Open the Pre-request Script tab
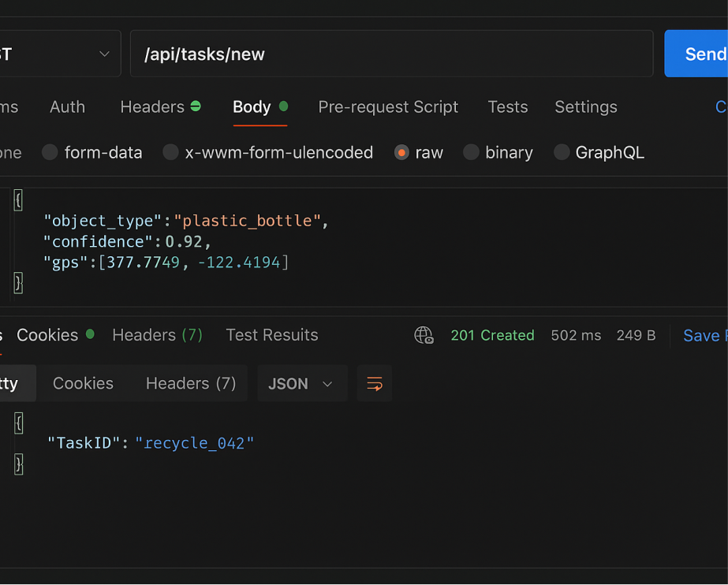728x585 pixels. (x=388, y=107)
